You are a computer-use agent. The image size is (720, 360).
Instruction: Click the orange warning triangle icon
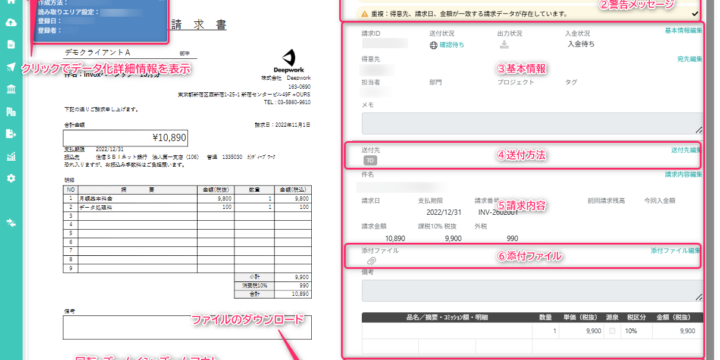click(365, 14)
